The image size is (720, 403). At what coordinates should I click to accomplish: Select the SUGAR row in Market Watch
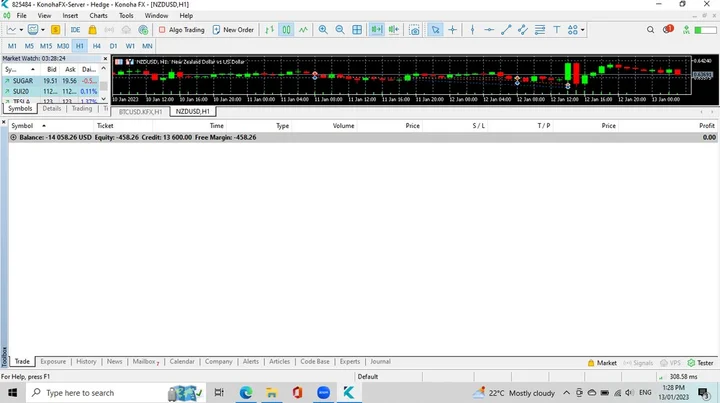(50, 81)
